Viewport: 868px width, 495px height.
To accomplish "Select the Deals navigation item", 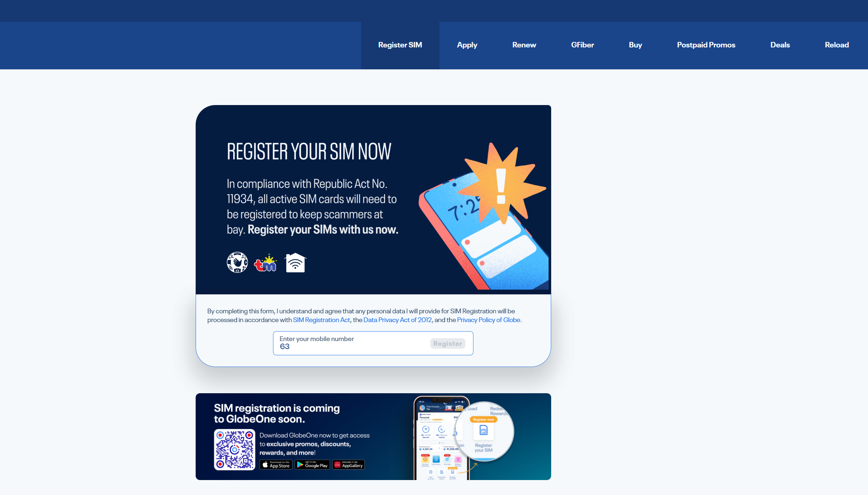I will point(780,45).
